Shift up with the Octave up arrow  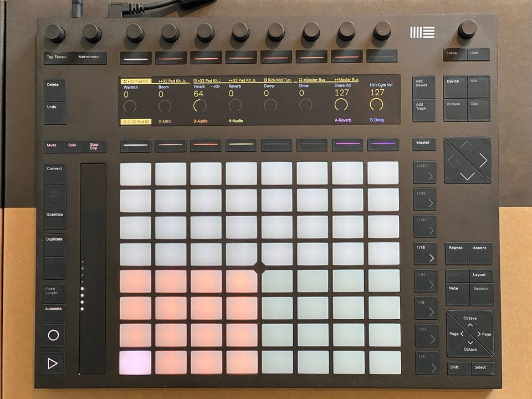pyautogui.click(x=470, y=321)
